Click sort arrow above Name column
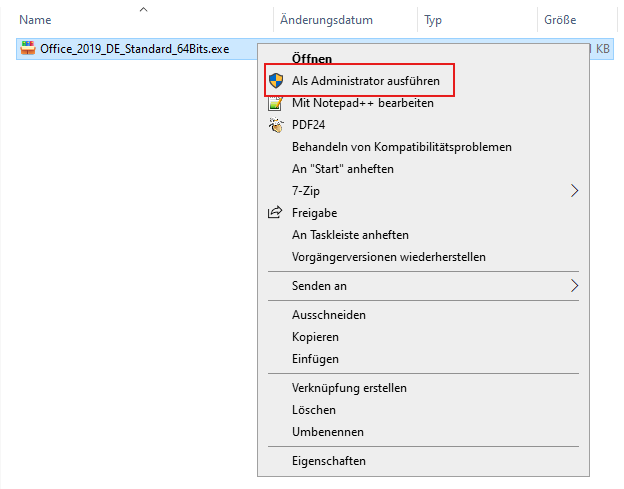The height and width of the screenshot is (489, 624). click(143, 9)
